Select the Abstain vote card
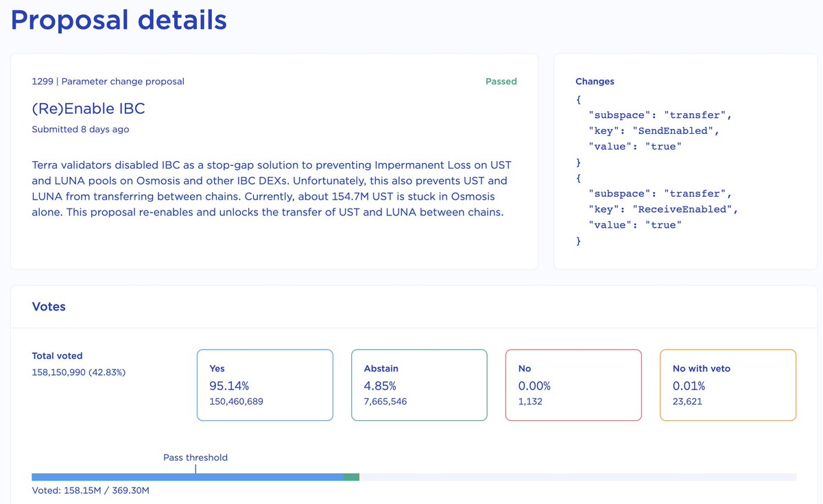 point(419,385)
